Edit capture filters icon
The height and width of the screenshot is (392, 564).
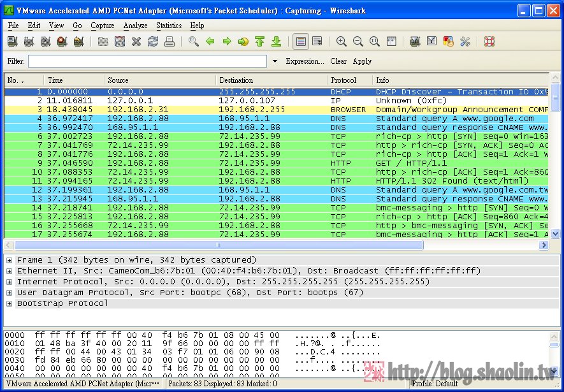[415, 41]
